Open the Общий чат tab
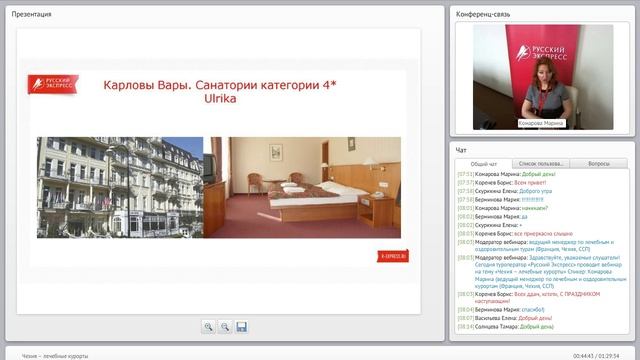 tap(484, 164)
